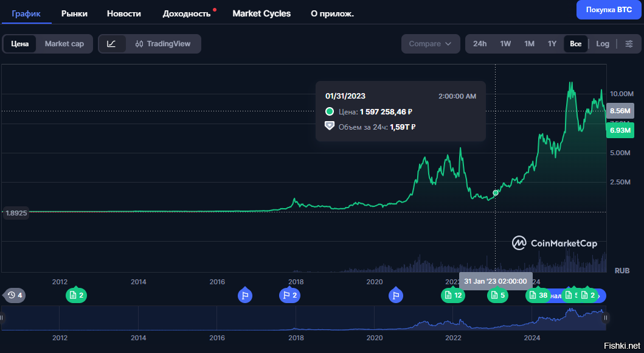The image size is (644, 353).
Task: Open blue flag marker labeled 2
Action: coord(289,296)
